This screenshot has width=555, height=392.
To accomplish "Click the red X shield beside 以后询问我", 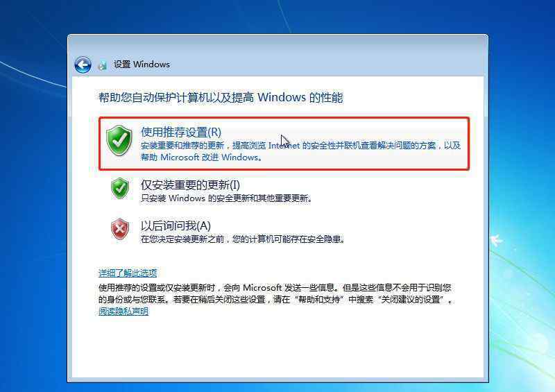I will [x=120, y=229].
